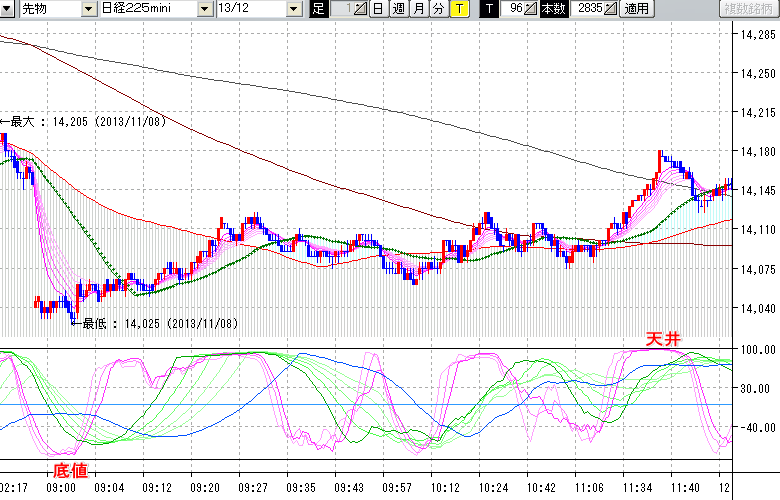
Task: Click the red 底値 bottom label
Action: click(x=69, y=470)
